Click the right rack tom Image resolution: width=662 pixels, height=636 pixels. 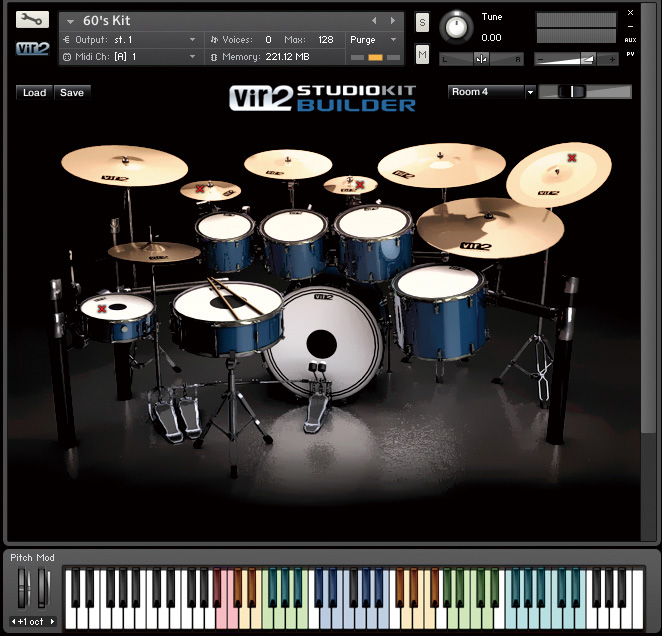pos(373,242)
